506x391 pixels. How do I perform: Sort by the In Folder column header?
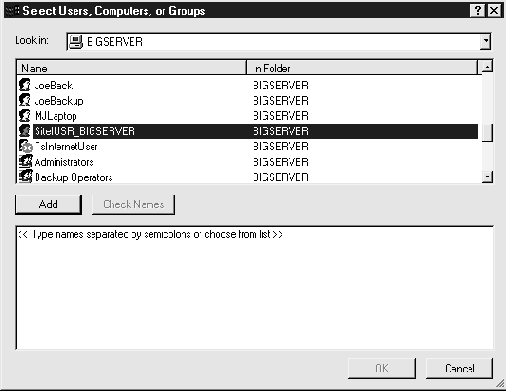coord(362,68)
